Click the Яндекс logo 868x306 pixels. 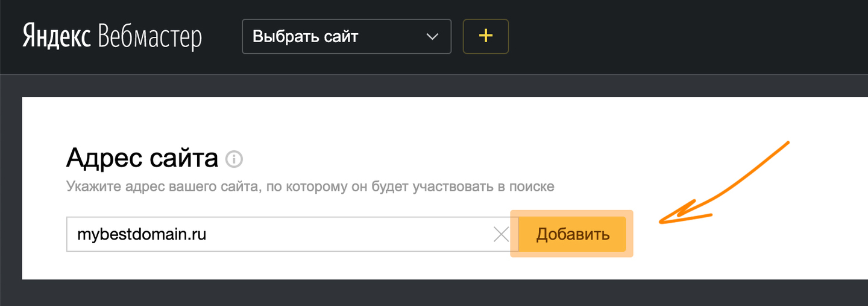(57, 37)
